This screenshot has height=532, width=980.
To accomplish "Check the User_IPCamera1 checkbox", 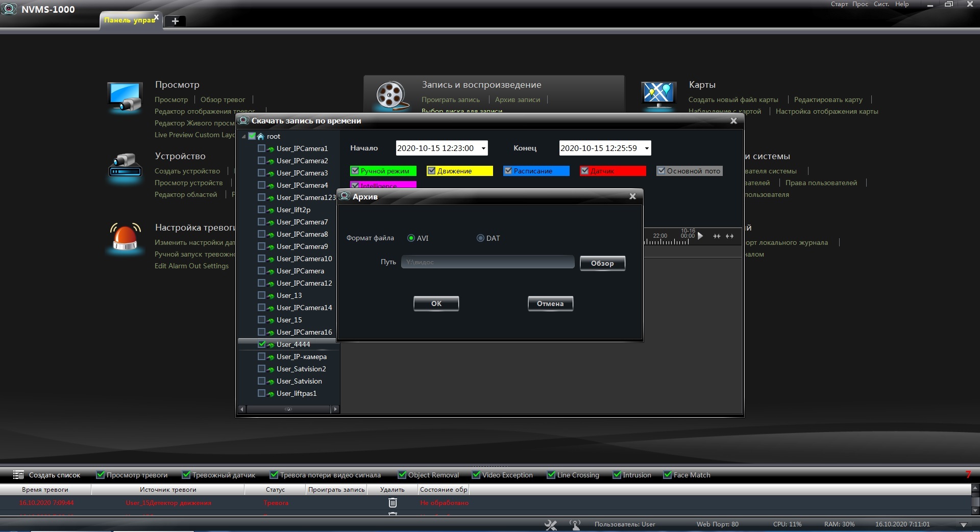I will click(x=261, y=148).
